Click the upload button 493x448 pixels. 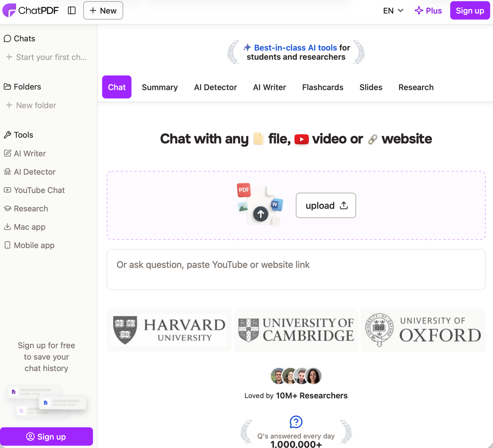326,205
